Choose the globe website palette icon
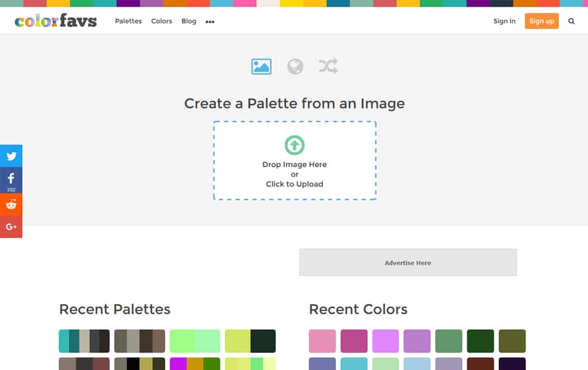 295,67
